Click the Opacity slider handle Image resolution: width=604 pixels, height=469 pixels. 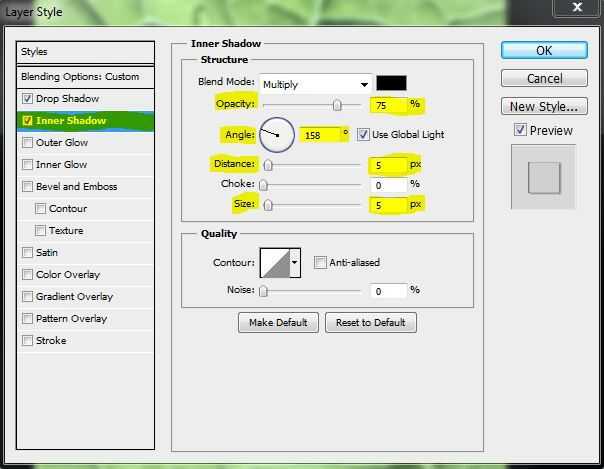(337, 105)
